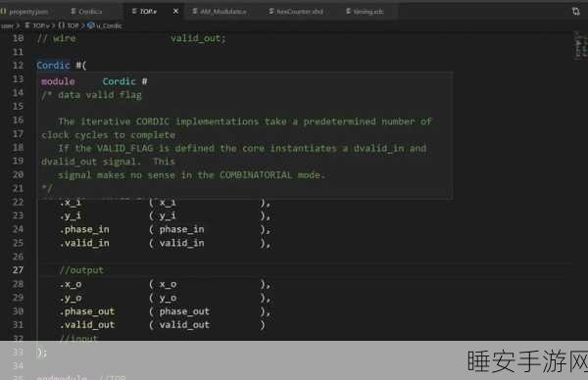Click the TOP.v breadcrumb segment
The width and height of the screenshot is (588, 380).
coord(41,25)
